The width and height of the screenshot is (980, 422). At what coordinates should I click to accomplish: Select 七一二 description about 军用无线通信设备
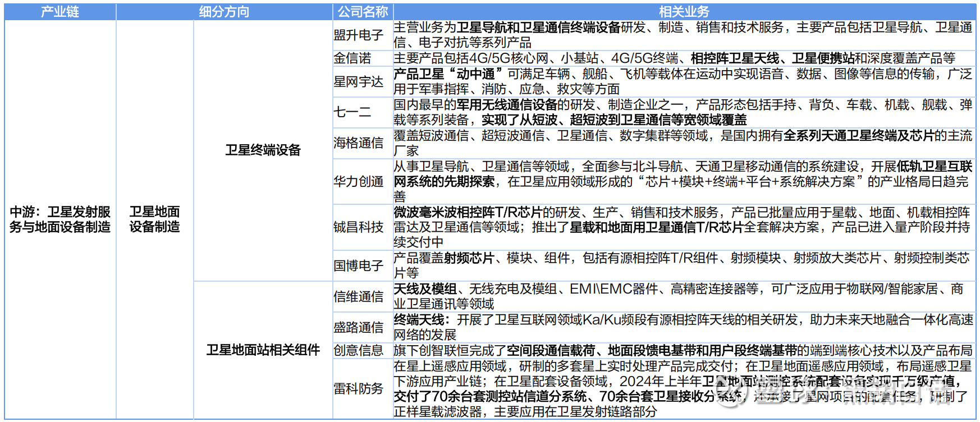pos(684,112)
